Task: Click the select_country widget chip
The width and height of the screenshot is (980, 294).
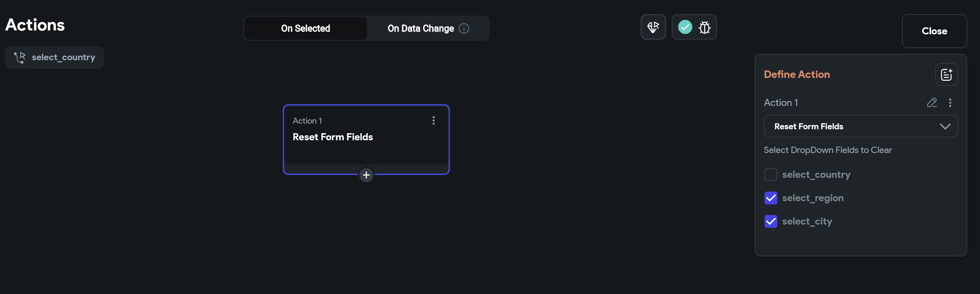Action: [x=55, y=57]
